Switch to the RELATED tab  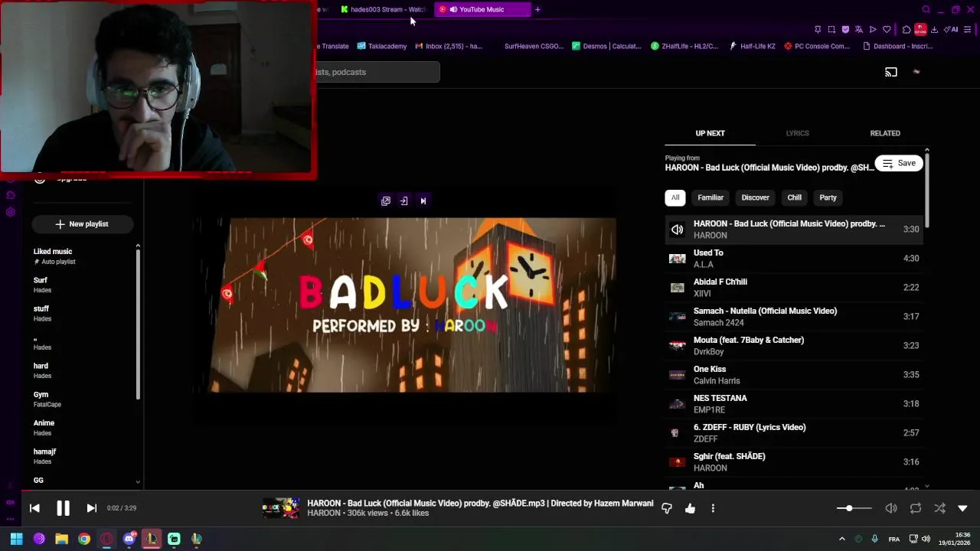[885, 133]
